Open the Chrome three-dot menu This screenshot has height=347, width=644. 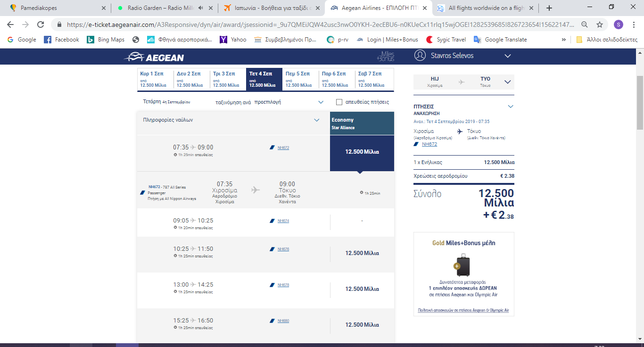(x=634, y=25)
